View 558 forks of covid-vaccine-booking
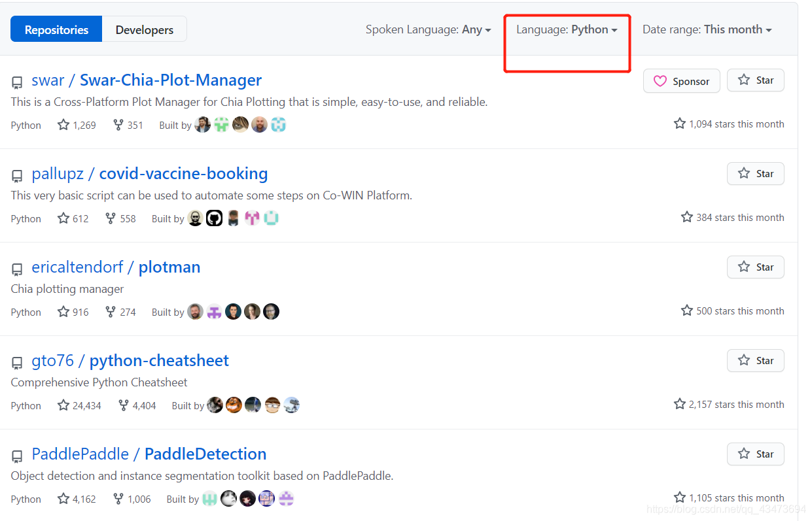 [x=120, y=218]
